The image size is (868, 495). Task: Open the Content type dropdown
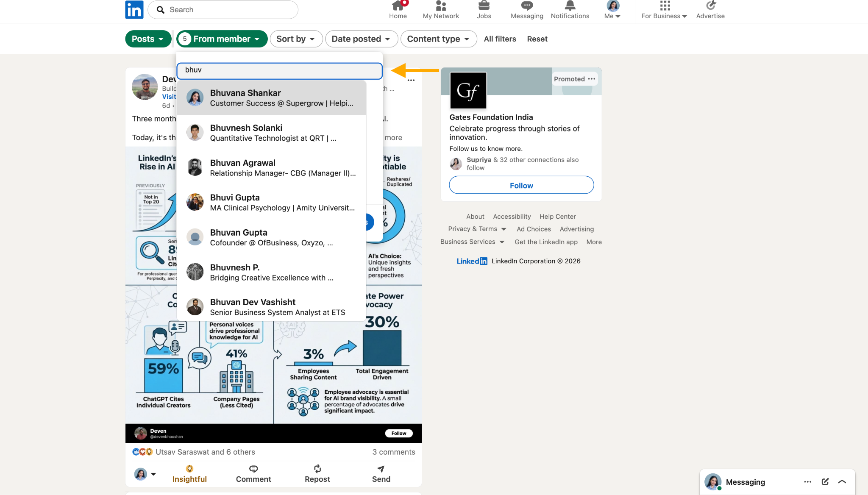pos(439,39)
